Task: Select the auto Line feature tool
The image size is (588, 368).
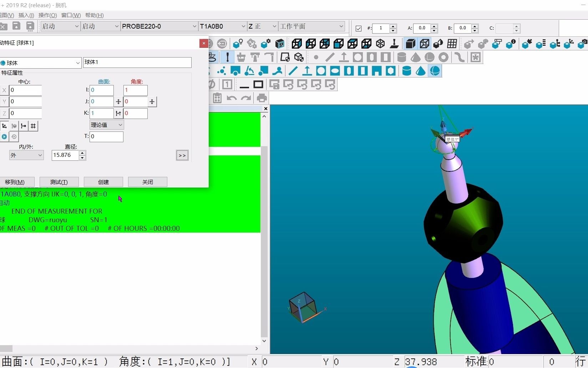Action: (293, 71)
